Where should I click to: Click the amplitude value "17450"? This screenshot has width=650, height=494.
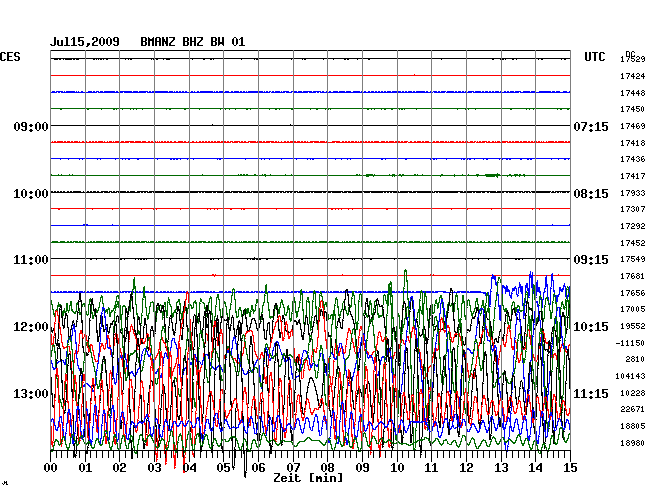pos(633,109)
